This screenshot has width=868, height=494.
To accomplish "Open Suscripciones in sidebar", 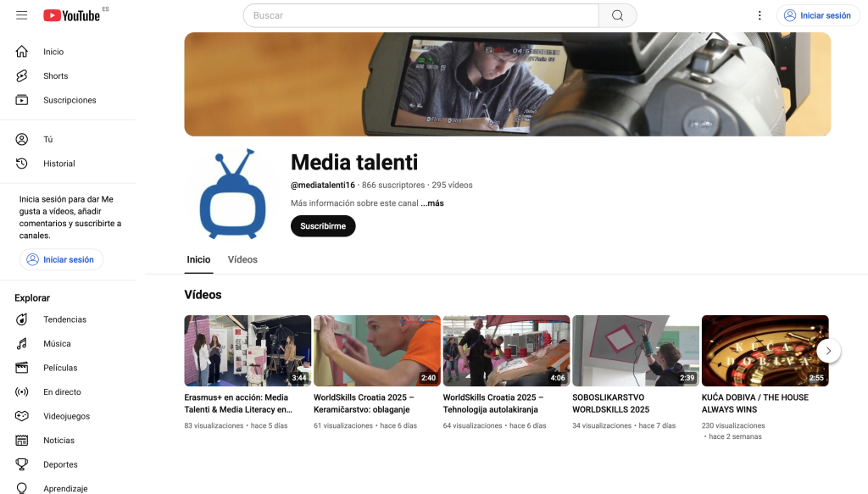I will [70, 100].
